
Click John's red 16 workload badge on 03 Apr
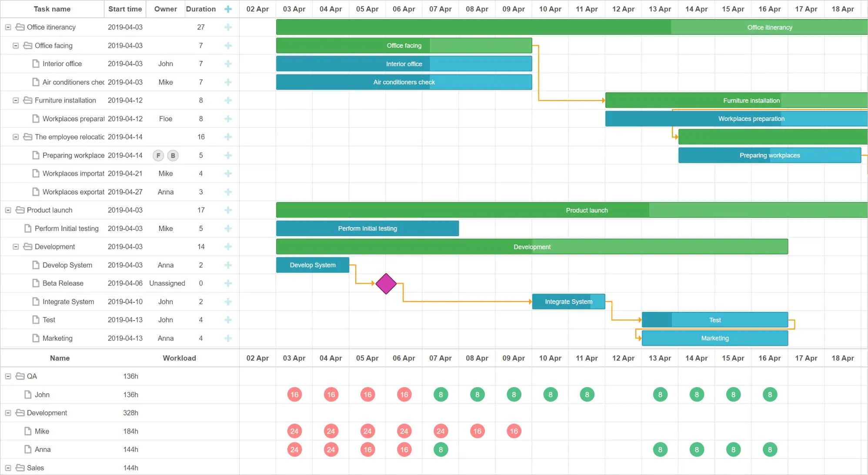294,395
